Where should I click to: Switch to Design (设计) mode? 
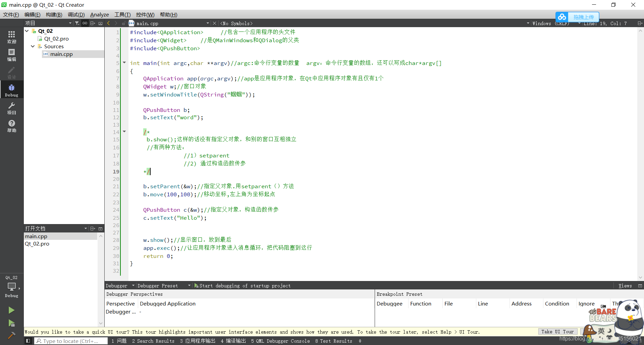click(12, 73)
